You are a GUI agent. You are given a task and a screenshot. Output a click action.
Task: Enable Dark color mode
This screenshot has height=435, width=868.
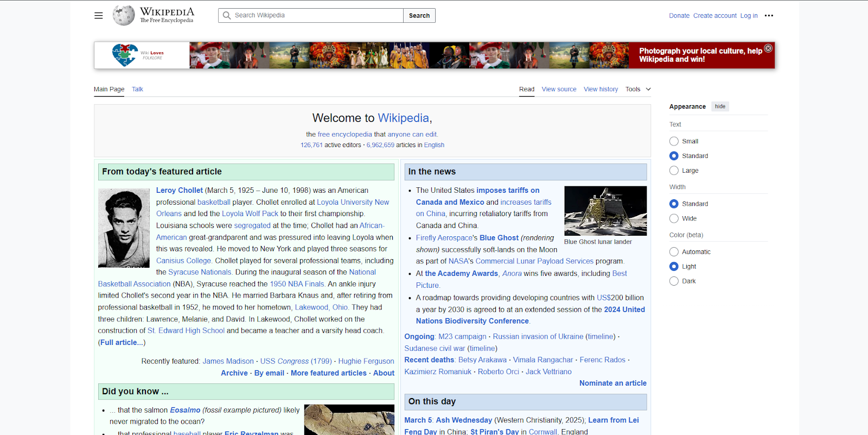click(674, 281)
